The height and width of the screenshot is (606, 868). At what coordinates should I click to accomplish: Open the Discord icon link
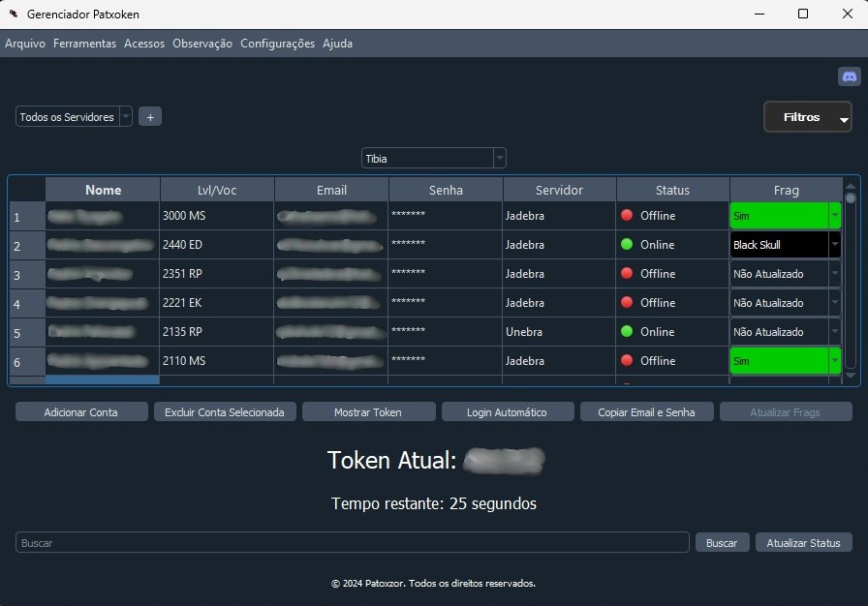tap(849, 76)
